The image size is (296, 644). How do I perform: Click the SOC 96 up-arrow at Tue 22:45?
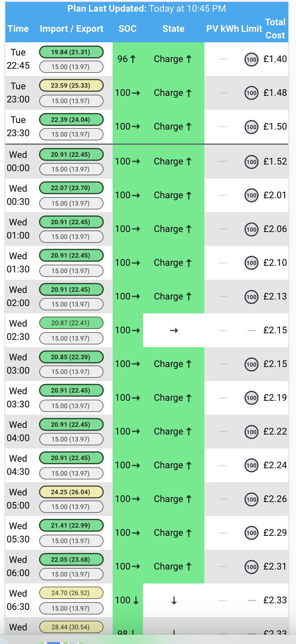click(127, 59)
